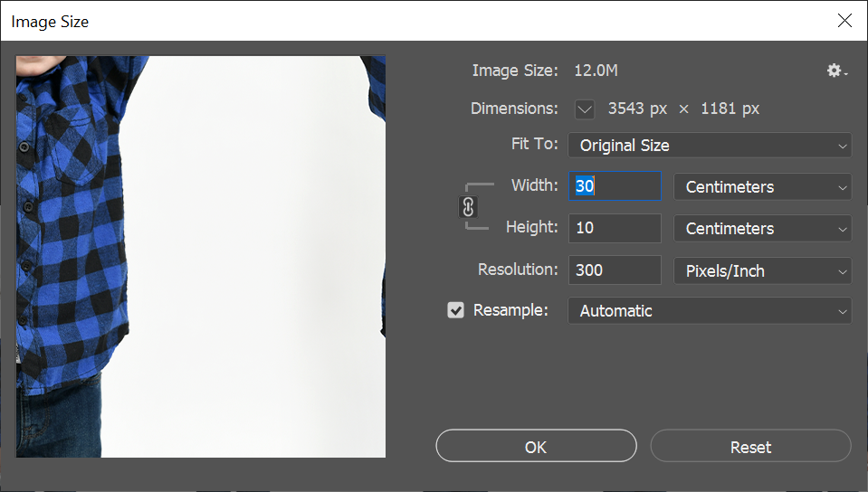
Task: Change Resolution units from Pixels/Inch
Action: (x=762, y=270)
